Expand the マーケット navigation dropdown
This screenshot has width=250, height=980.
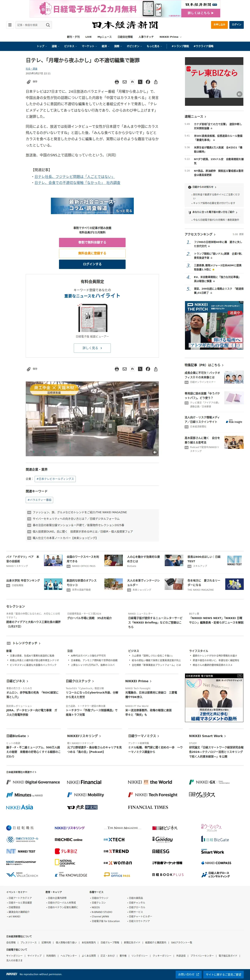tap(89, 46)
